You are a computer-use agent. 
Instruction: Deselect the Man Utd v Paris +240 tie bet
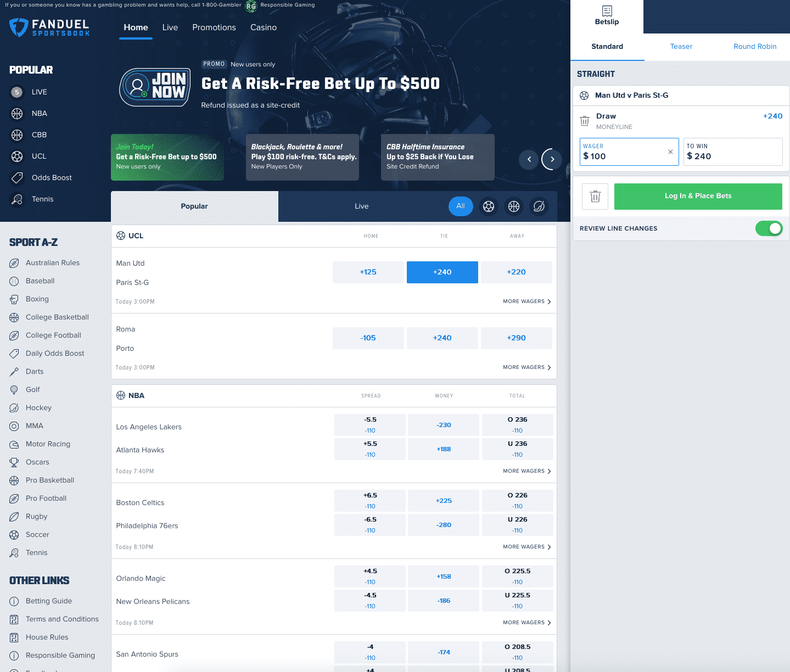442,272
